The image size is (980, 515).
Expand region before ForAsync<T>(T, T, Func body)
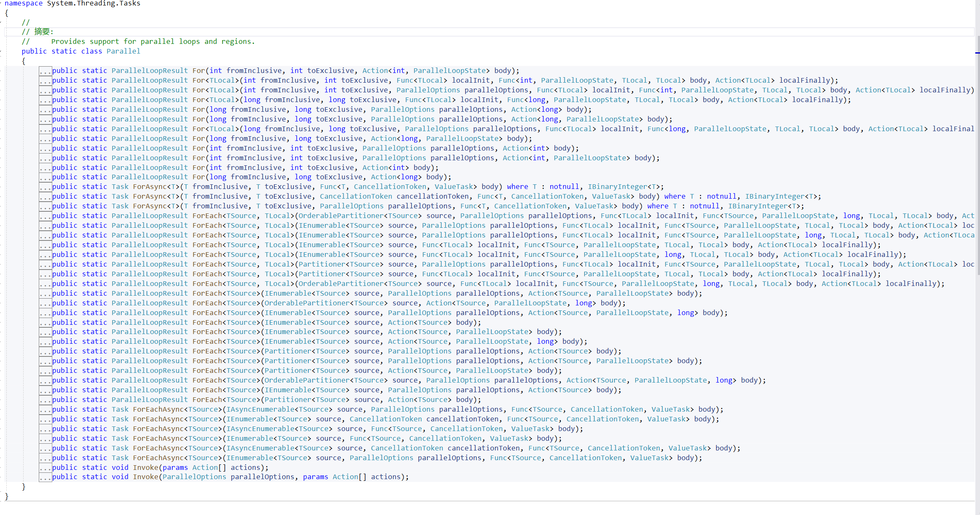46,187
